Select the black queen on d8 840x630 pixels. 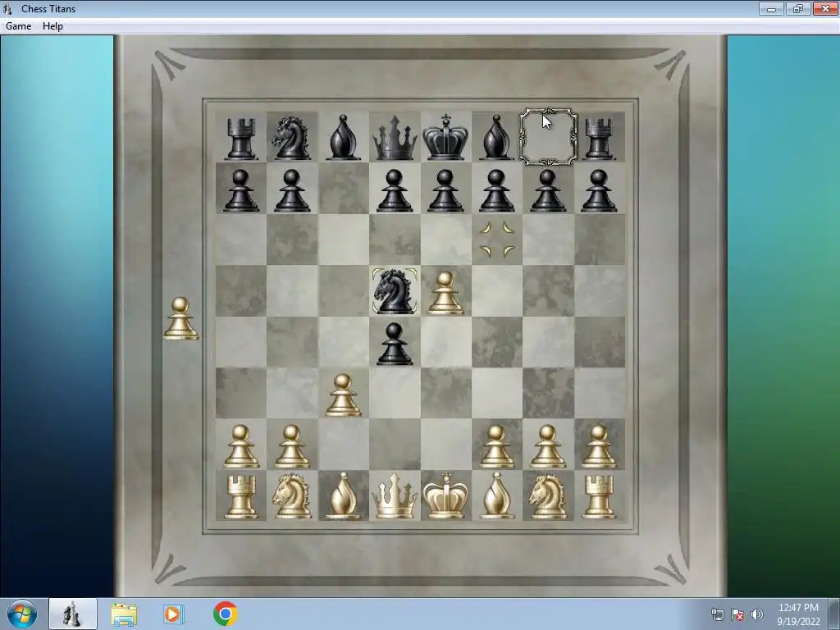[395, 139]
